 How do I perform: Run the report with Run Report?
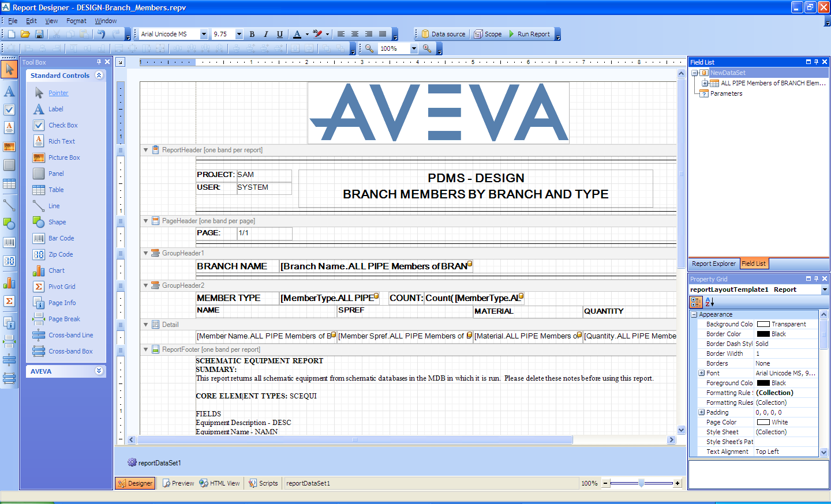[529, 34]
